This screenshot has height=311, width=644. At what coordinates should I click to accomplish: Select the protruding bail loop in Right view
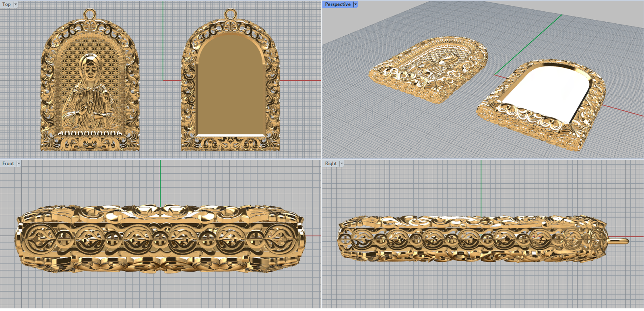[x=618, y=241]
